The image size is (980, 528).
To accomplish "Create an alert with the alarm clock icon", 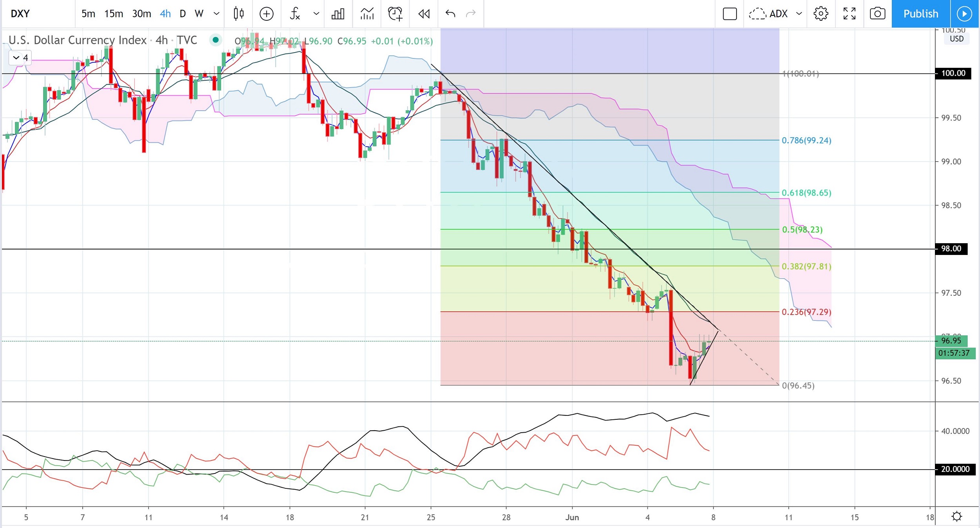I will point(395,14).
